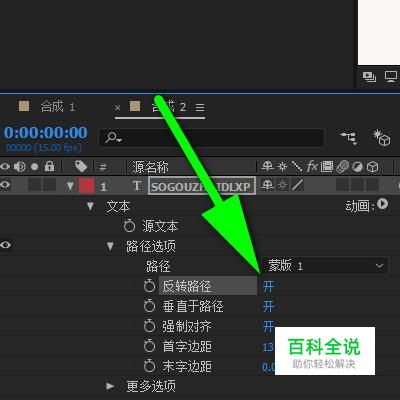Click the composition mini-flowchart icon
Screen dimensions: 400x400
point(349,138)
